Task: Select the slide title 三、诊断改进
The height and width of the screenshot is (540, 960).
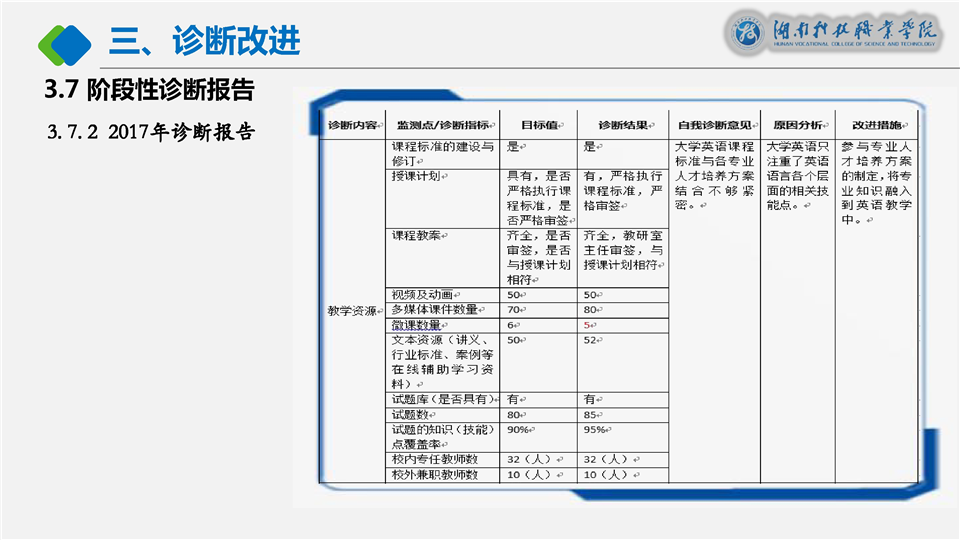Action: pos(205,41)
